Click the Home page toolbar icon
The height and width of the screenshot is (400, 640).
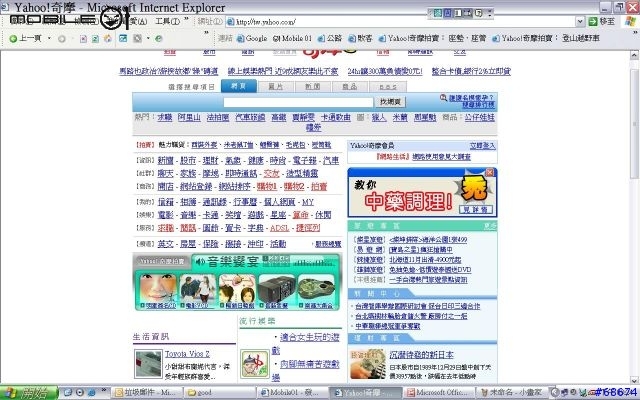point(108,38)
